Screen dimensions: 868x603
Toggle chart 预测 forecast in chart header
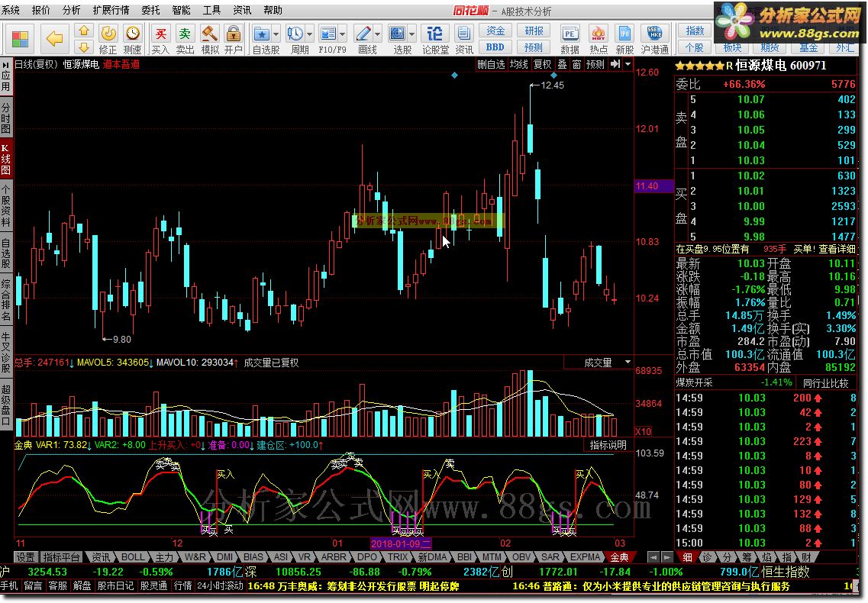595,64
